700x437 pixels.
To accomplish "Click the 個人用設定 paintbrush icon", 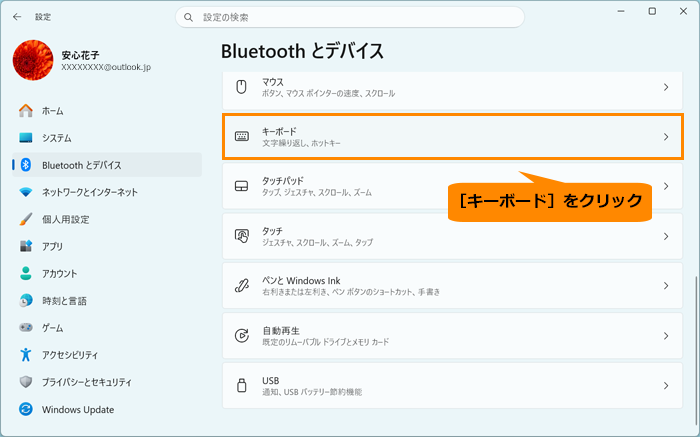I will point(26,219).
